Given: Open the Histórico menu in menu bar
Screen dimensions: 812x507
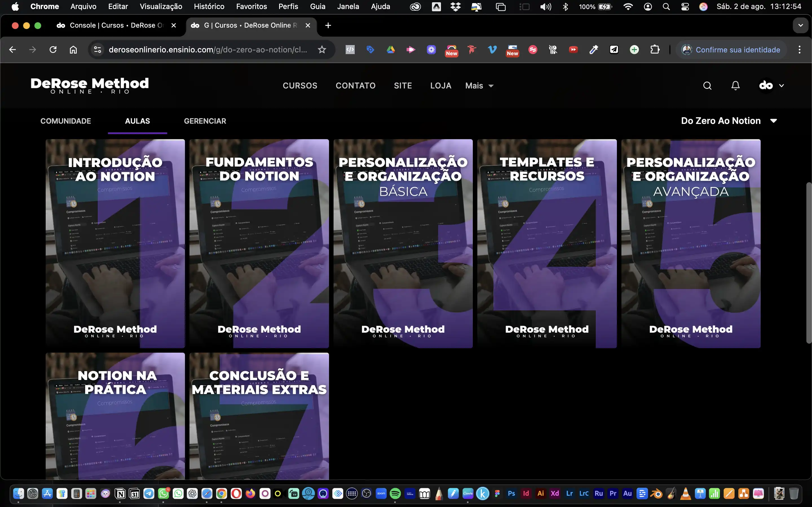Looking at the screenshot, I should click(x=209, y=7).
